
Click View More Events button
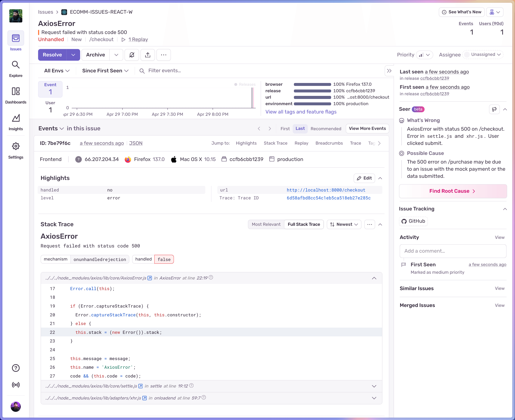tap(367, 129)
